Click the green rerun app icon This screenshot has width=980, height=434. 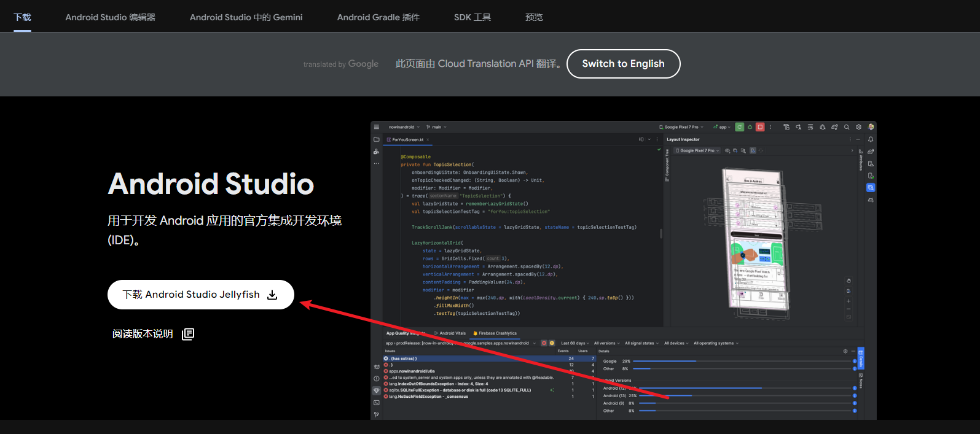point(740,127)
